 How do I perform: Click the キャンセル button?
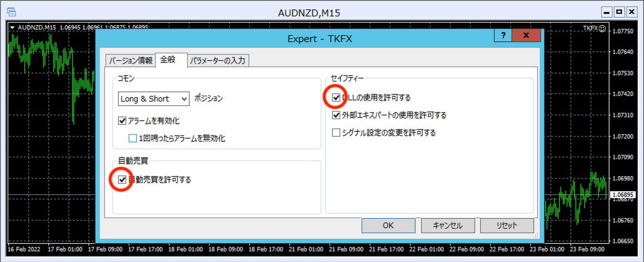(448, 226)
